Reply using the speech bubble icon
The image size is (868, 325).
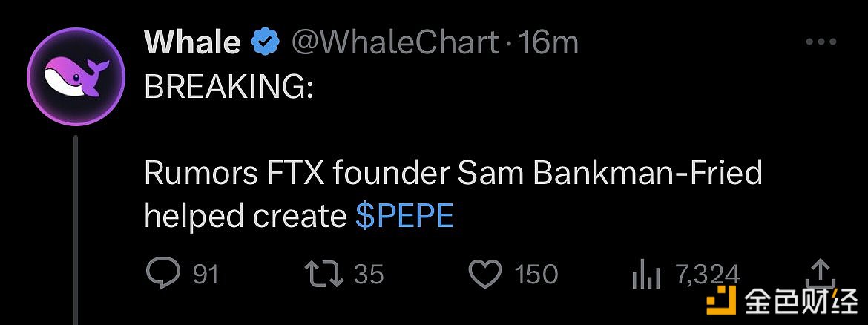(x=162, y=275)
